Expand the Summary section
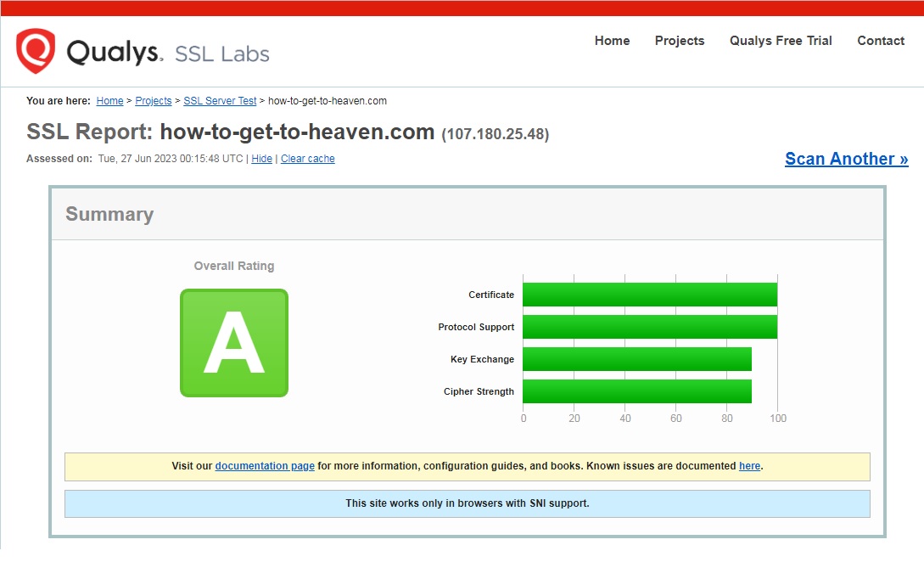 point(109,214)
